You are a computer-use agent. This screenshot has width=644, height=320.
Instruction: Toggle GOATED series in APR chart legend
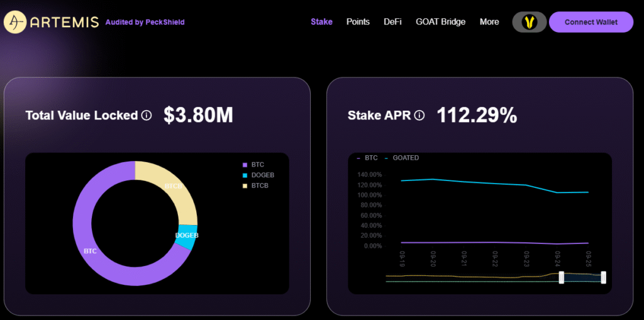click(402, 158)
